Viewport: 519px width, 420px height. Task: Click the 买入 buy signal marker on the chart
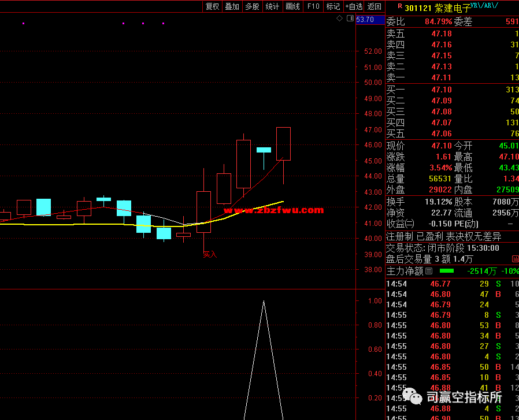[x=210, y=254]
